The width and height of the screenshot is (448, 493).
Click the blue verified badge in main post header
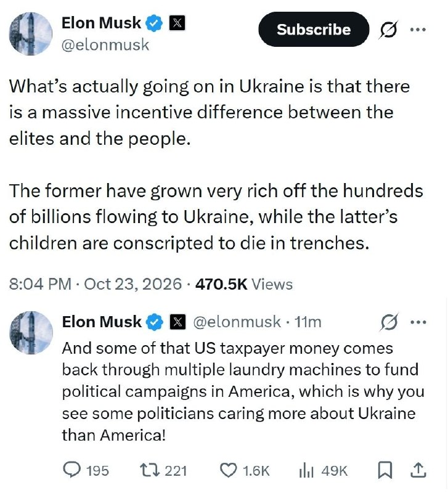153,23
